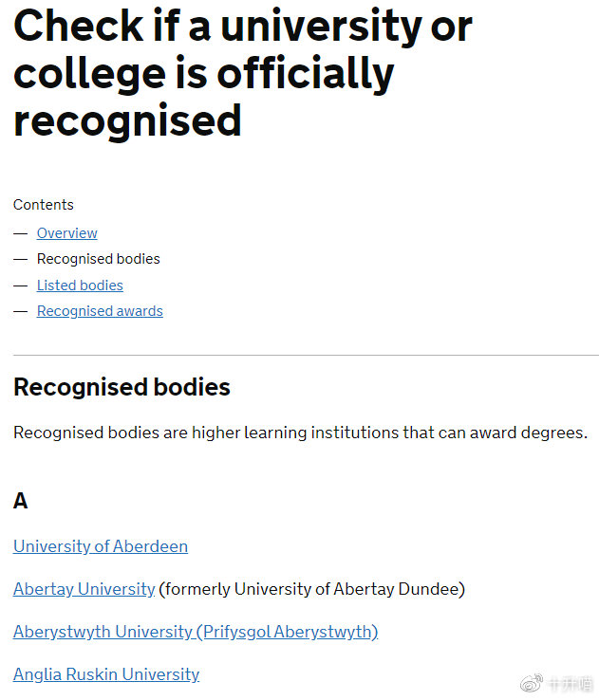The height and width of the screenshot is (700, 599).
Task: Click the letter A index heading
Action: click(x=21, y=501)
